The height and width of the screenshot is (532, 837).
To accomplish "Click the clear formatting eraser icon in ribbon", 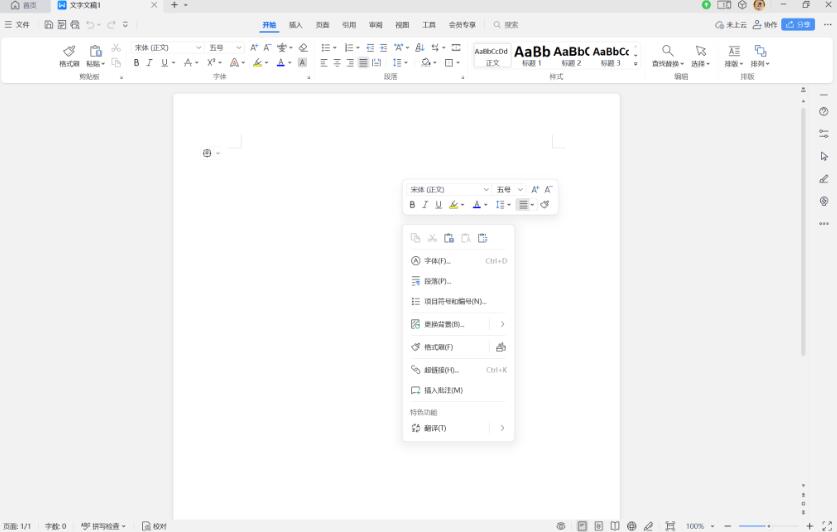I will [304, 47].
